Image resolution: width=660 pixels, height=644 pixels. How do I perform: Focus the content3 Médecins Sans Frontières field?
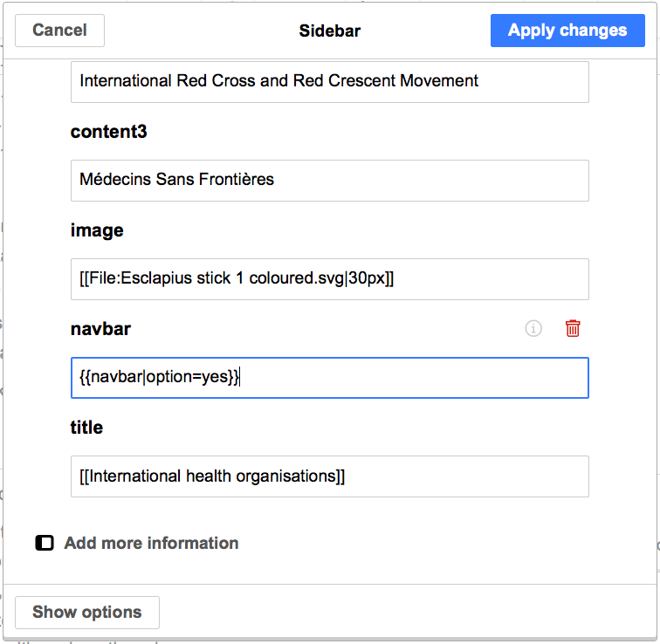click(x=330, y=181)
